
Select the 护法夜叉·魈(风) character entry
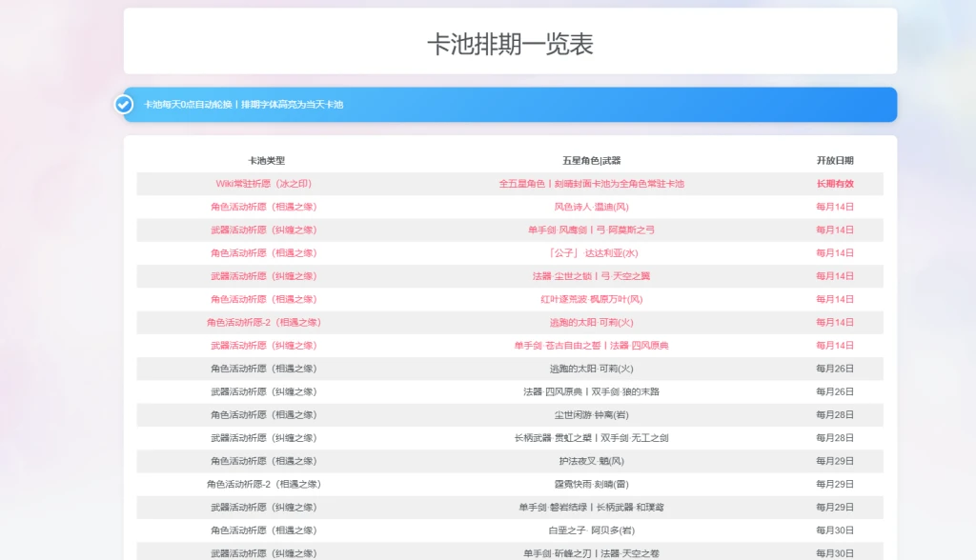(591, 461)
